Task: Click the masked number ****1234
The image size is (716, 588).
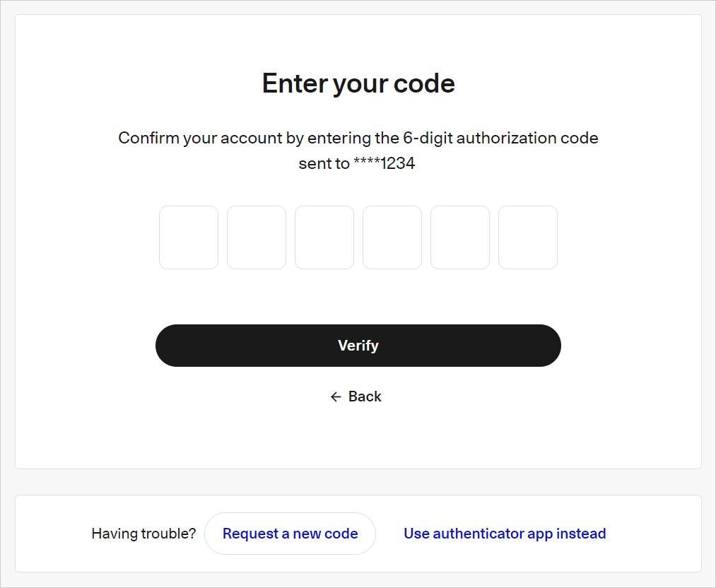Action: [384, 164]
